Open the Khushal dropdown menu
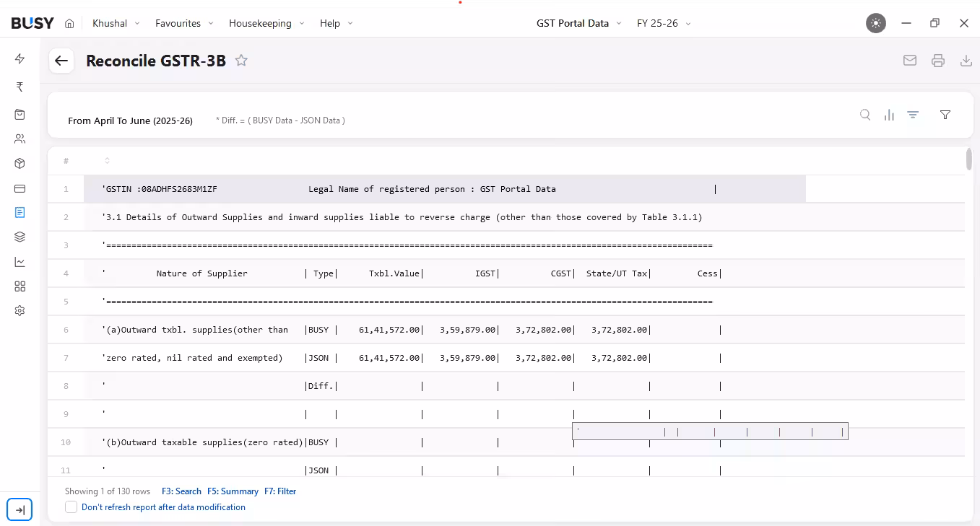Viewport: 980px width, 526px height. 116,23
